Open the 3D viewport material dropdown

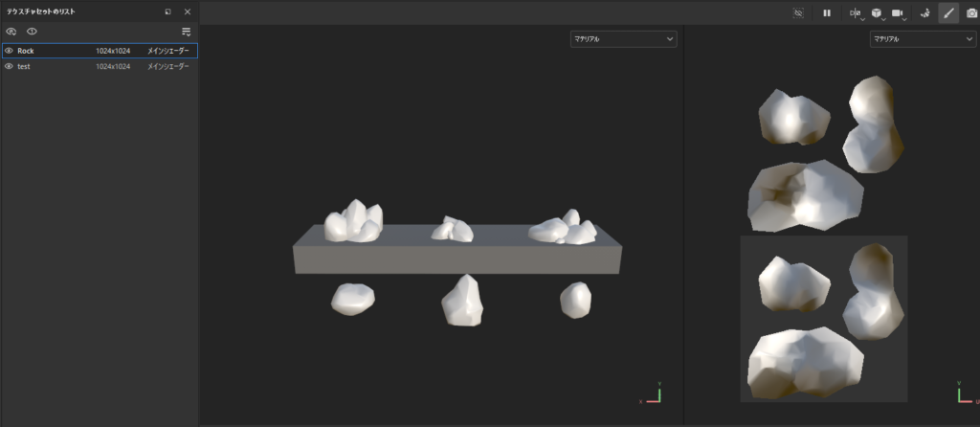pyautogui.click(x=624, y=39)
